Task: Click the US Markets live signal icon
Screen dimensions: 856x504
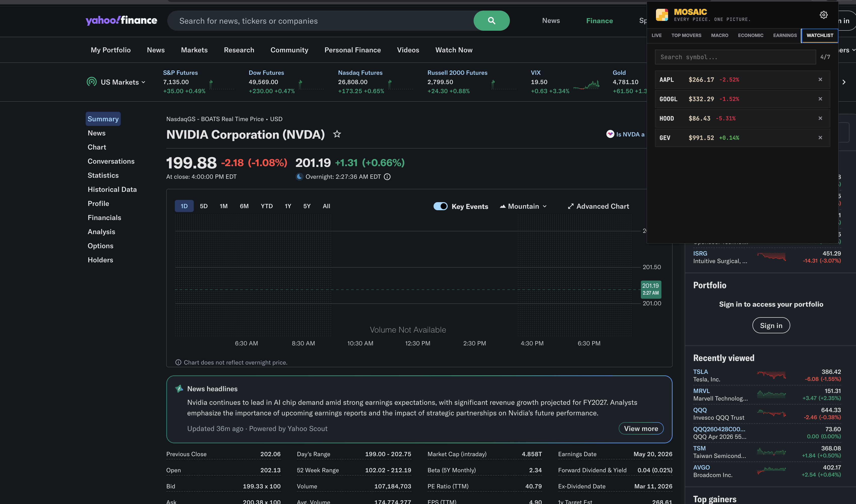Action: click(91, 82)
